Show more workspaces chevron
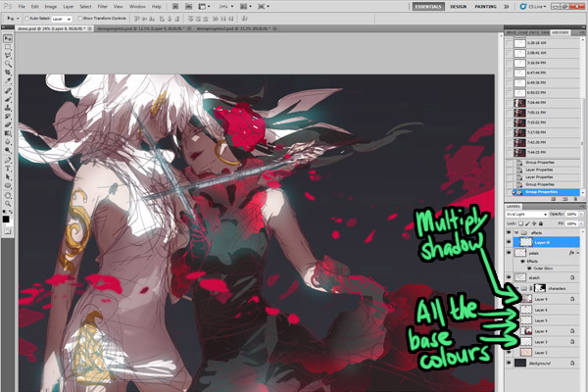588x392 pixels. tap(507, 7)
